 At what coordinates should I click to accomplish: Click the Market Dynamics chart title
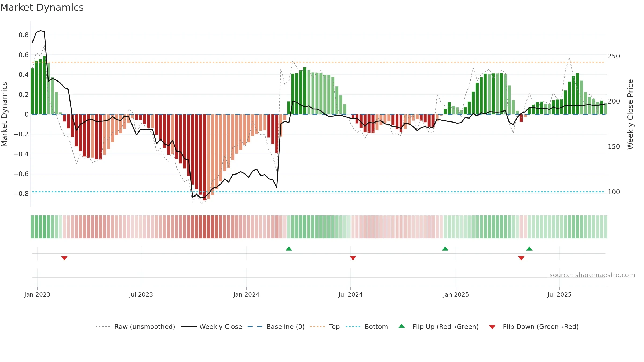coord(42,8)
